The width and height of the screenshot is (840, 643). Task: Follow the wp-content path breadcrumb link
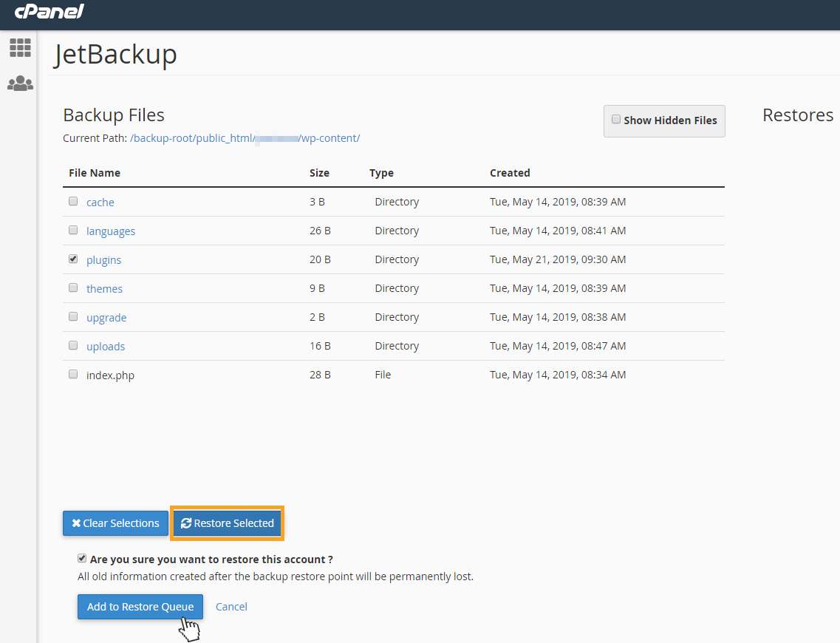[330, 138]
